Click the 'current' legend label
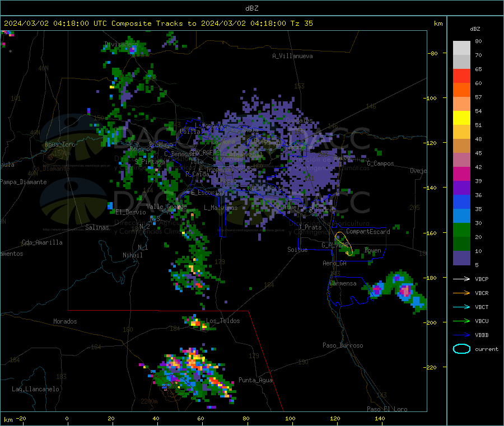 click(x=487, y=349)
